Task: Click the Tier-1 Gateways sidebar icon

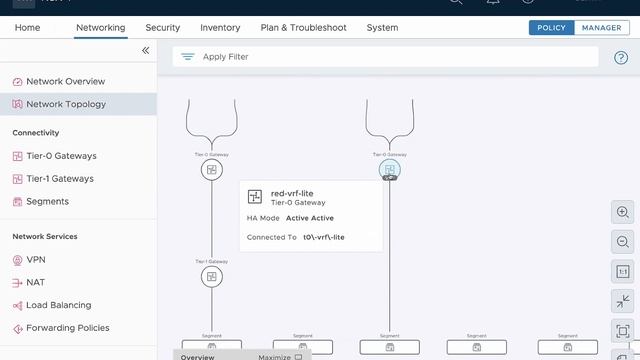Action: click(x=17, y=179)
